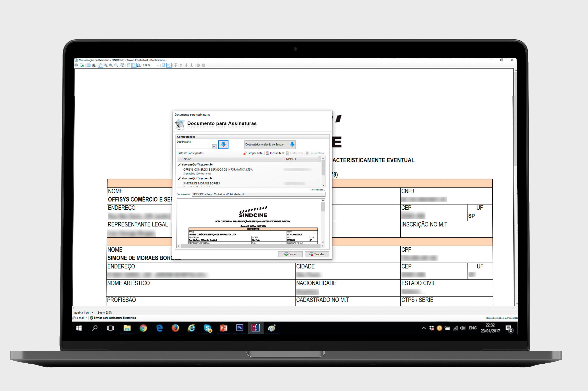
Task: Click the Zoom 239% status label
Action: 105,313
